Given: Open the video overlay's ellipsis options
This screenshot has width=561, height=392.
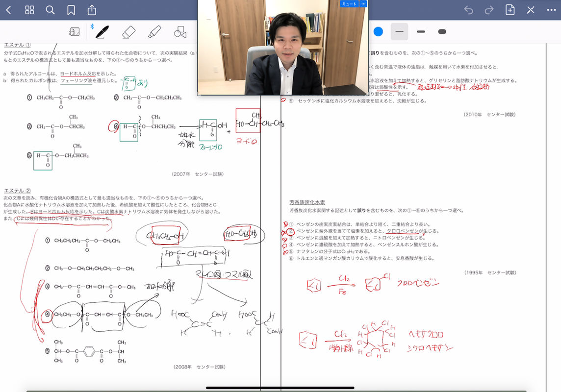Looking at the screenshot, I should tap(363, 4).
